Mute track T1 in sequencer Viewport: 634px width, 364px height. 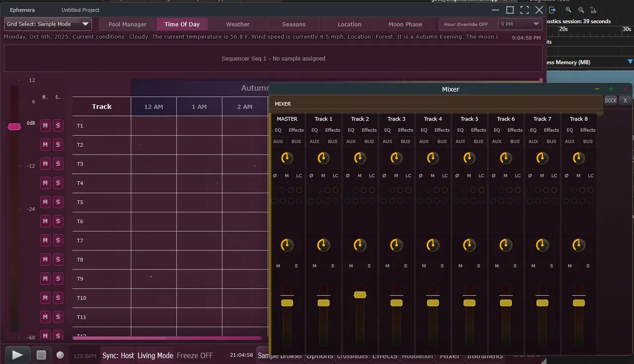tap(45, 126)
